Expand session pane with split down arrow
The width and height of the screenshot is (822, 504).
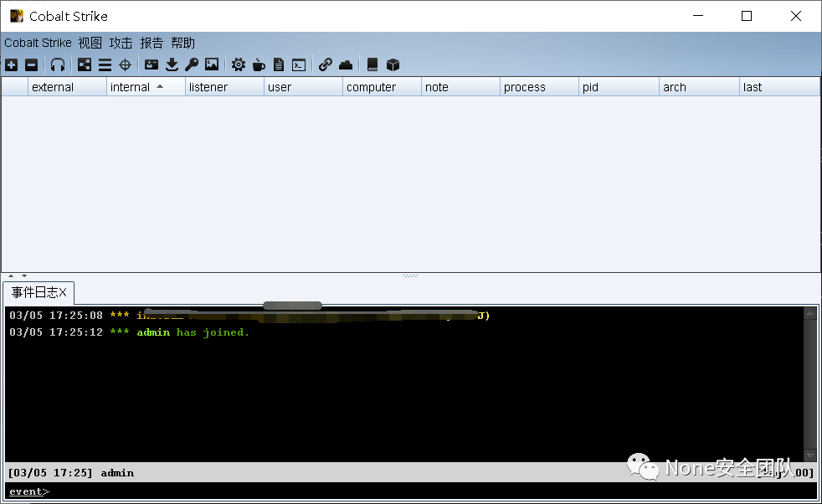[24, 276]
